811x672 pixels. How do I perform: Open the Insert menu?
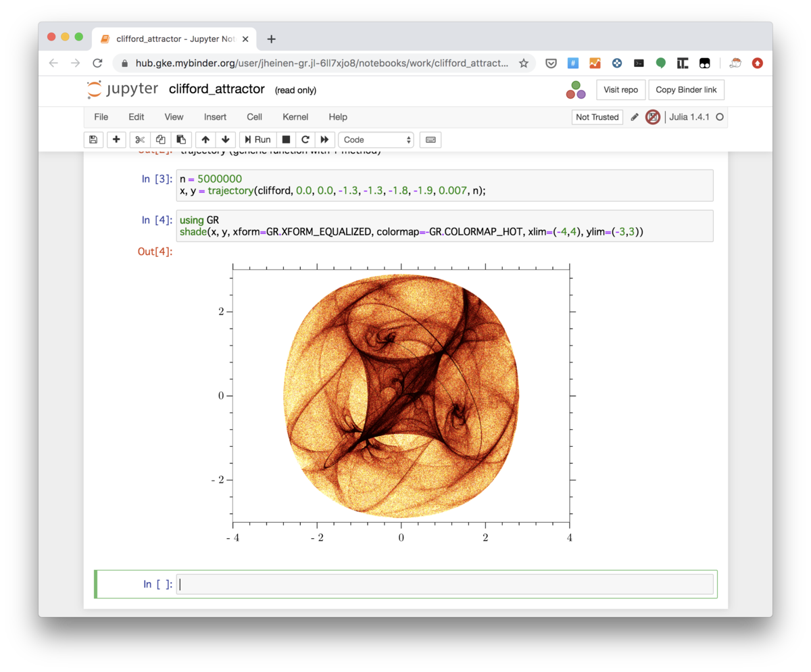tap(215, 117)
